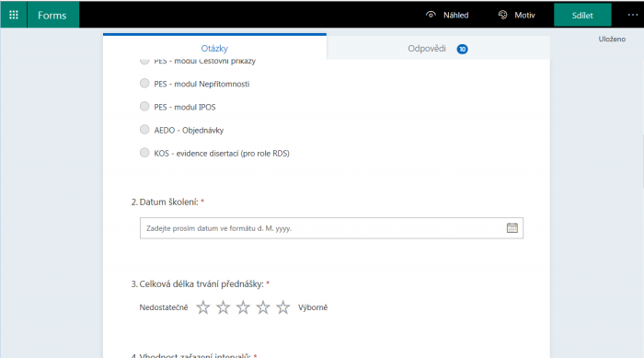Rate lecture length with the first star
644x358 pixels.
point(203,307)
